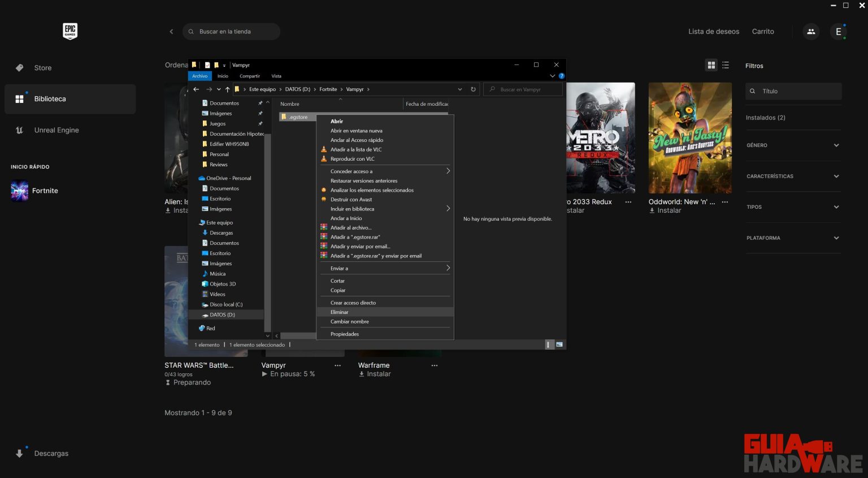Screen dimensions: 868x478
Task: Select the Unreal Engine sidebar icon
Action: (19, 130)
